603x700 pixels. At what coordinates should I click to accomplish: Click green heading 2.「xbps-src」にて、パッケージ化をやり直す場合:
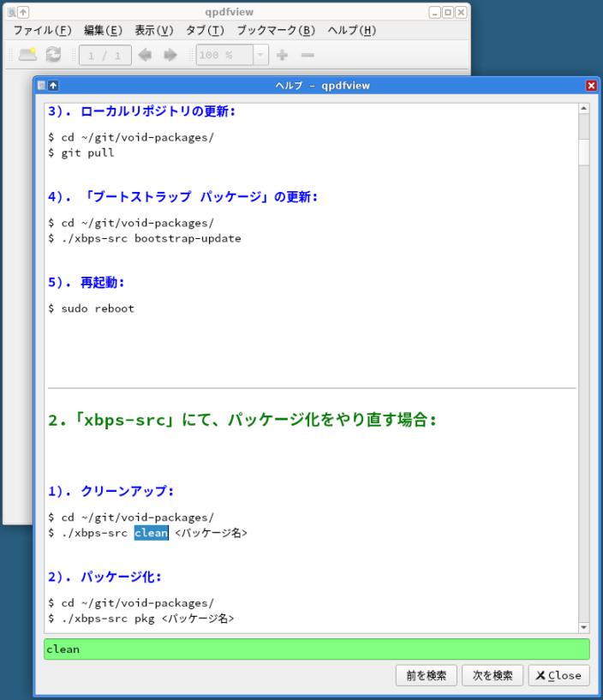click(242, 420)
